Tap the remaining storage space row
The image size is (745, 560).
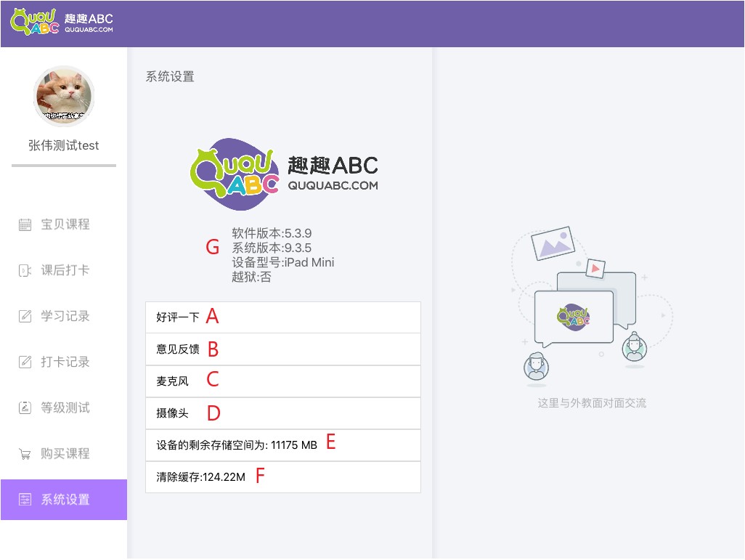point(282,445)
